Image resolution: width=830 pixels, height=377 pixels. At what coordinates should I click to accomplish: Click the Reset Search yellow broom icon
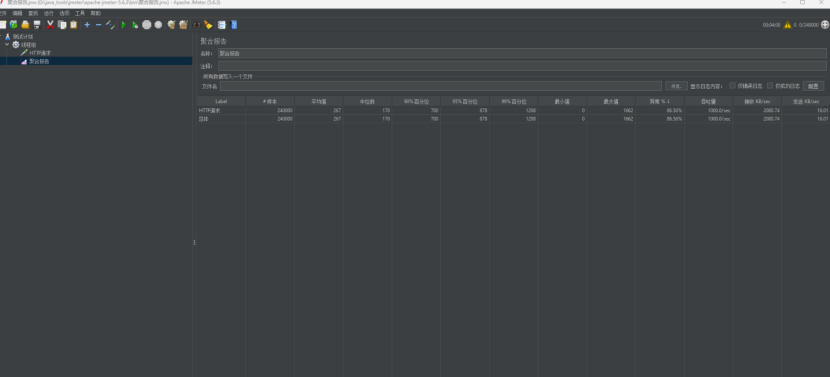pyautogui.click(x=208, y=24)
